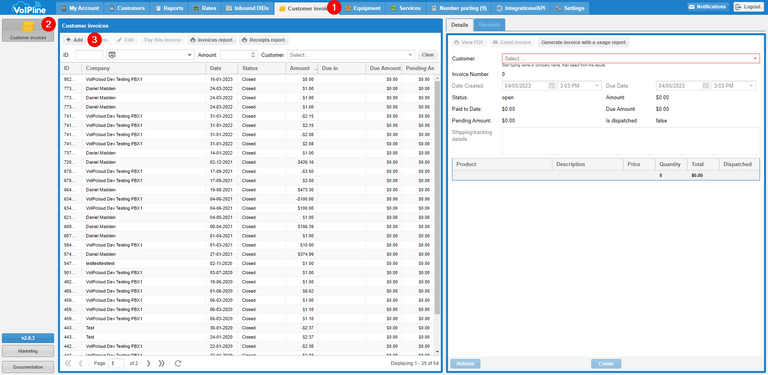The width and height of the screenshot is (768, 375).
Task: Sort by the Status column header
Action: (x=261, y=68)
